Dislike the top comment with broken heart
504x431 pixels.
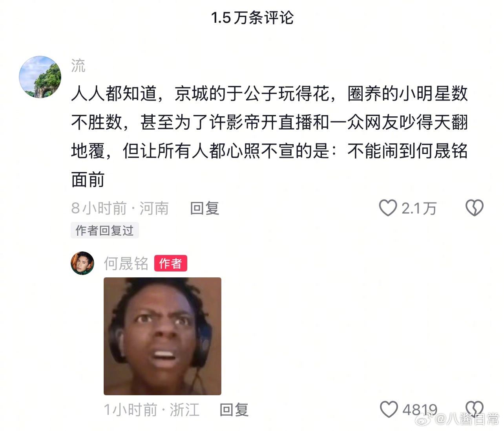(474, 208)
